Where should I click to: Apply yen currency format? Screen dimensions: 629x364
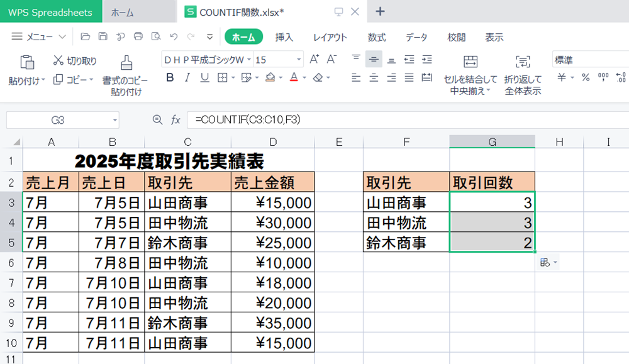562,77
